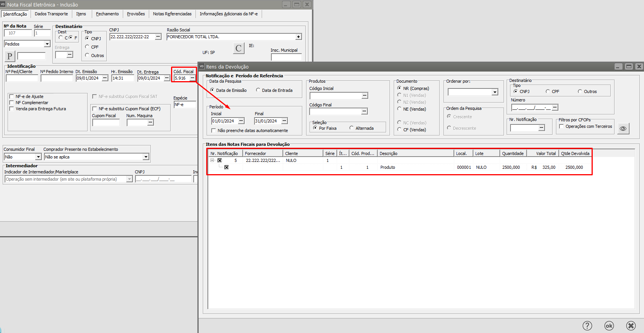This screenshot has width=644, height=333.
Task: Sort by Quantidade column header
Action: (513, 153)
